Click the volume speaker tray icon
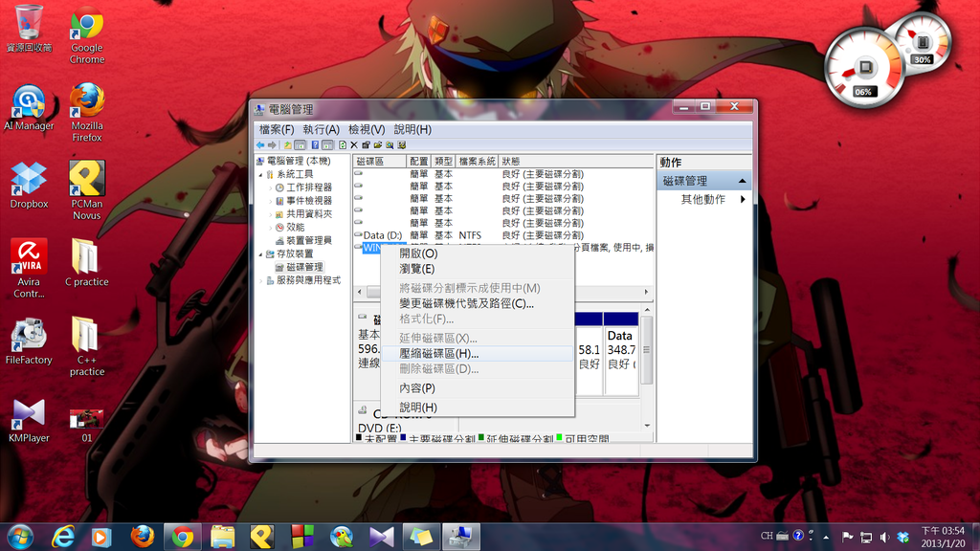The width and height of the screenshot is (980, 551). click(x=884, y=537)
